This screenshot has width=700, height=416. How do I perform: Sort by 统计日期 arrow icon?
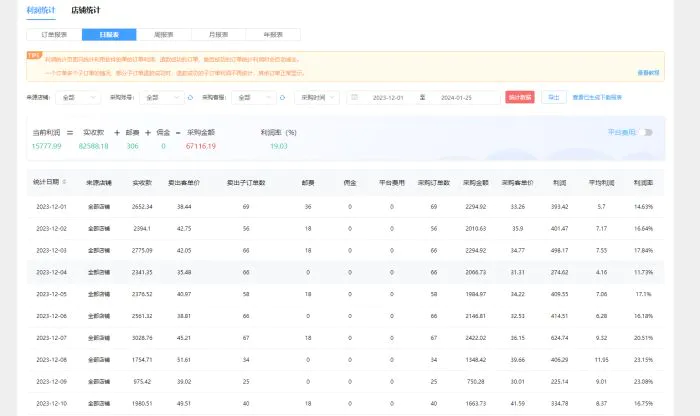click(64, 182)
